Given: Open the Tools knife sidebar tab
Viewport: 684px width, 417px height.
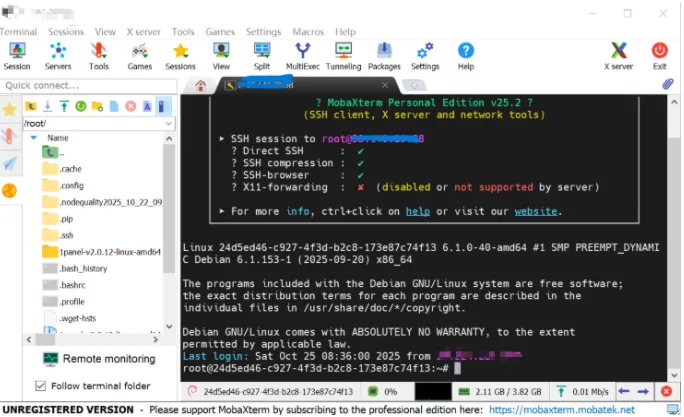Looking at the screenshot, I should 10,136.
